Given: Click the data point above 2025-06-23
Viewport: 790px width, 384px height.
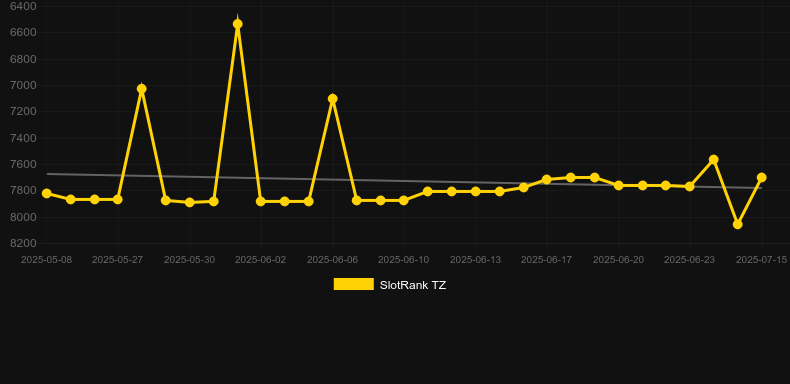Looking at the screenshot, I should click(690, 186).
